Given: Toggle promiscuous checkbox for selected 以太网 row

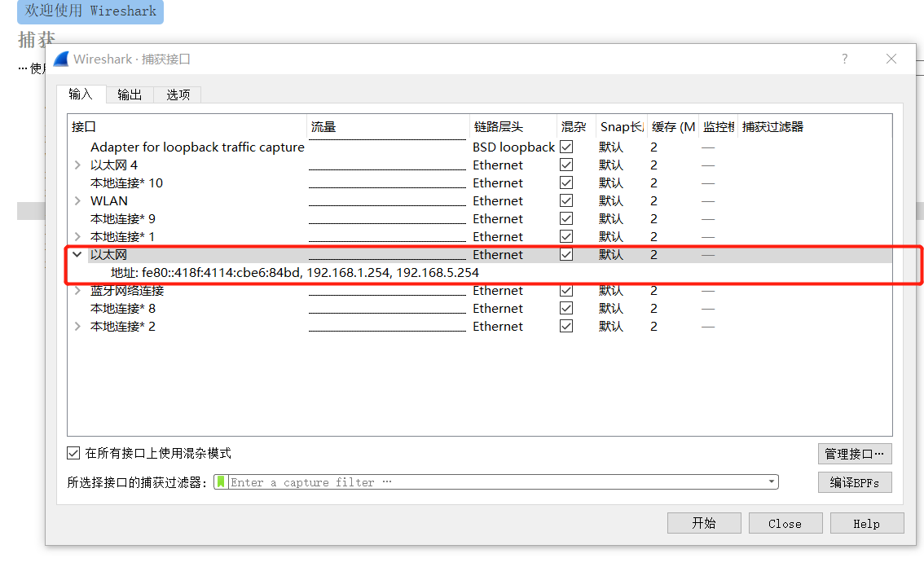Looking at the screenshot, I should (x=566, y=255).
